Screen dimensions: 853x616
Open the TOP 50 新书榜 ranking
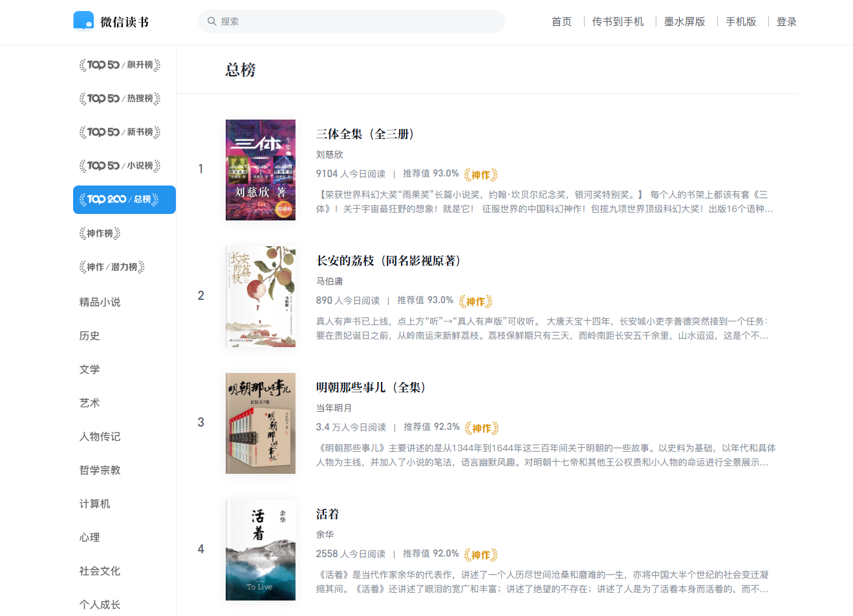[x=120, y=132]
